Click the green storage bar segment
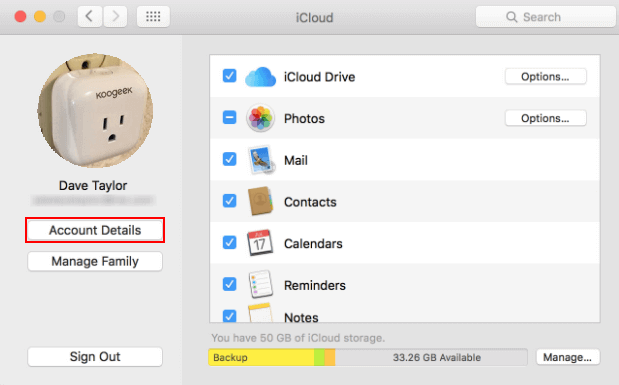 pos(319,357)
